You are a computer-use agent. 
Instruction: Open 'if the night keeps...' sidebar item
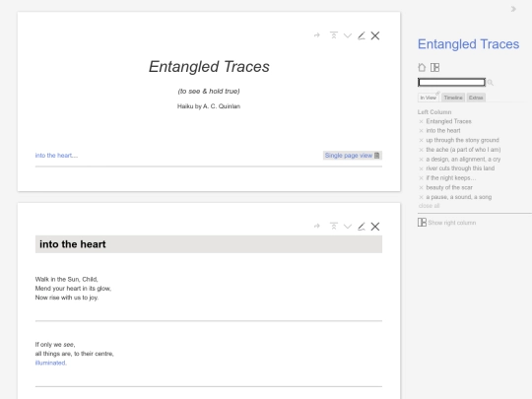[451, 178]
